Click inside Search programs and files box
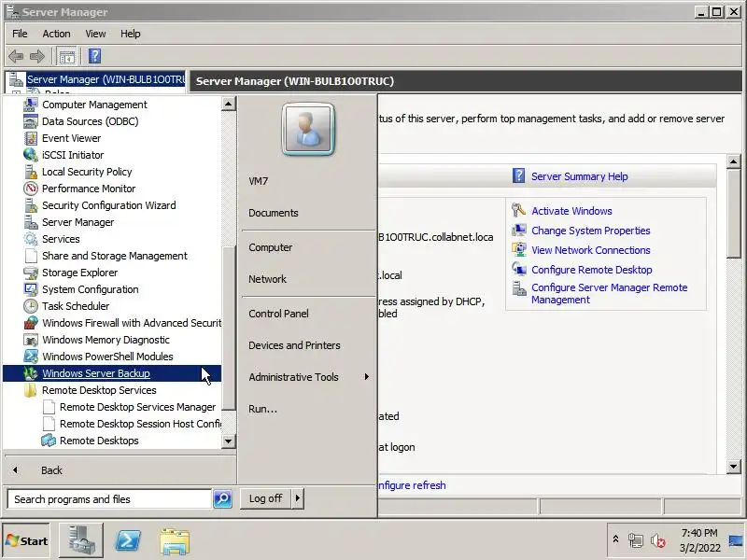 coord(109,499)
